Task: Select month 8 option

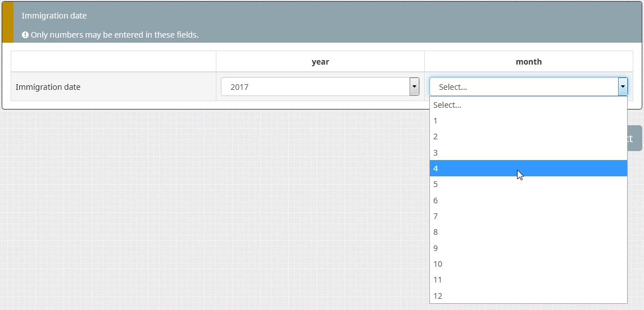Action: [x=528, y=232]
